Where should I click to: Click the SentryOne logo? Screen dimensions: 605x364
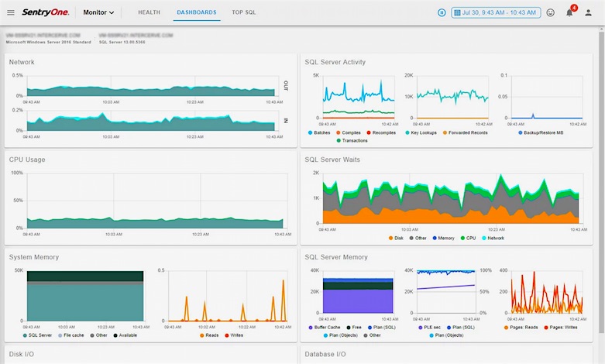(48, 12)
